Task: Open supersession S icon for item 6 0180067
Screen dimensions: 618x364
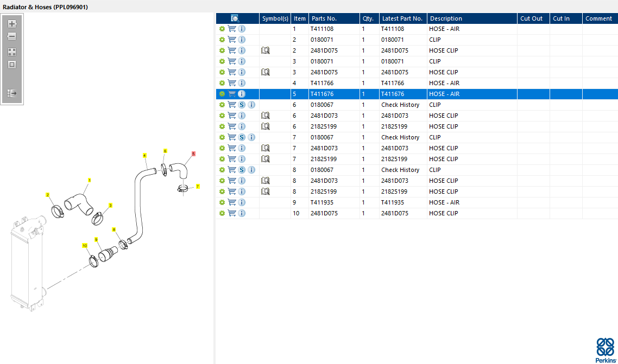Action: coord(242,105)
